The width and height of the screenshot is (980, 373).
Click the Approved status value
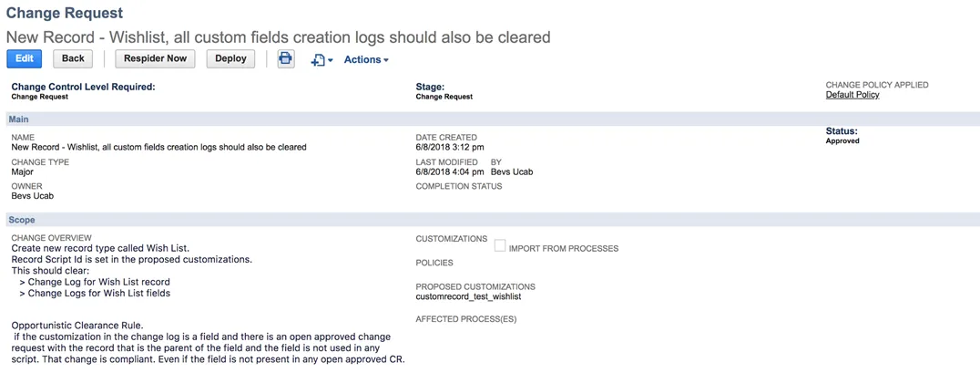point(842,141)
